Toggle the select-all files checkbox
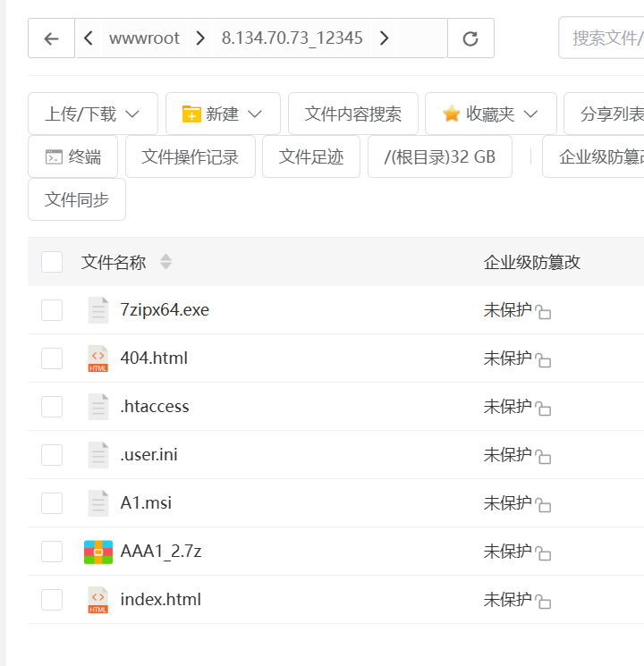 (x=52, y=262)
